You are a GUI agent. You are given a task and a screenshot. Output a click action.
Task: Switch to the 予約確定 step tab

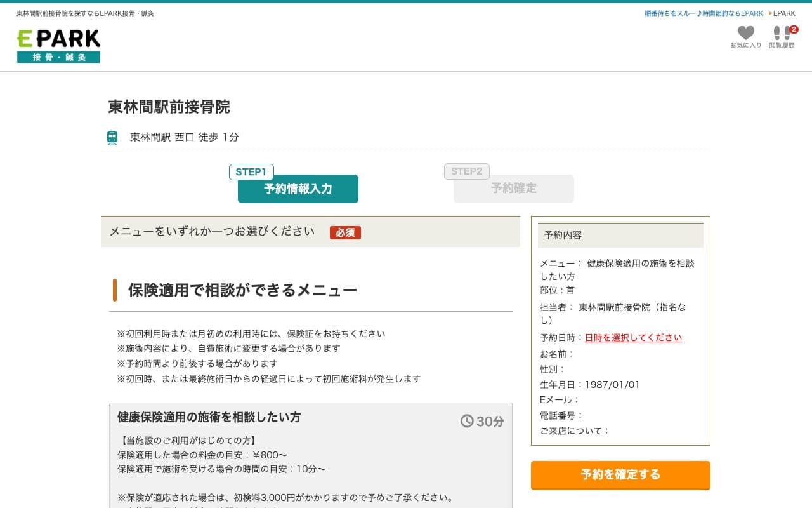(513, 189)
